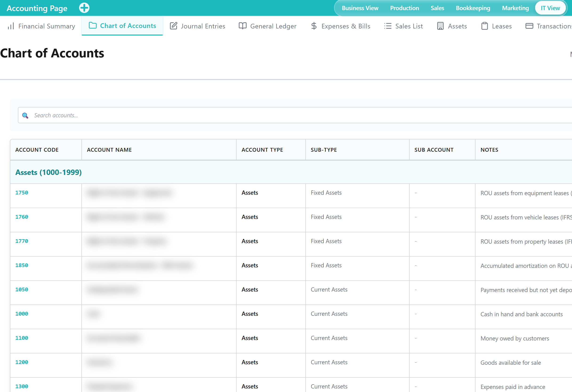This screenshot has width=572, height=392.
Task: Click the General Ledger book icon
Action: (x=243, y=26)
